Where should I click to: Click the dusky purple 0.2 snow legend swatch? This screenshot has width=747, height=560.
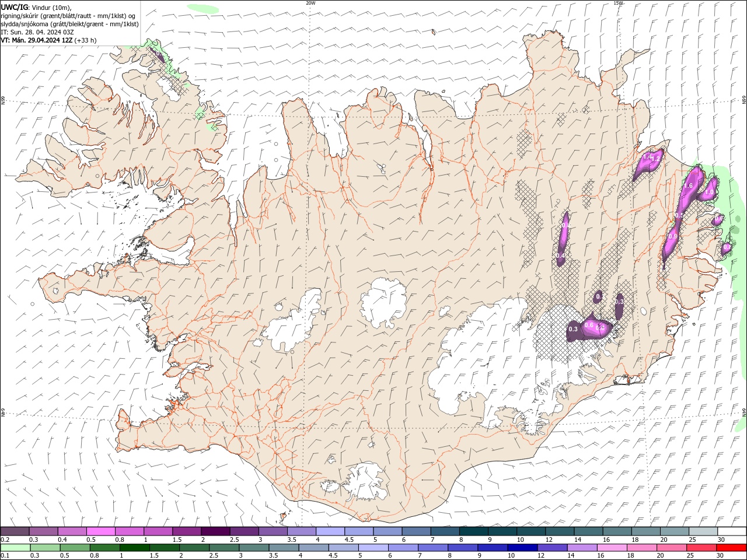coord(15,531)
